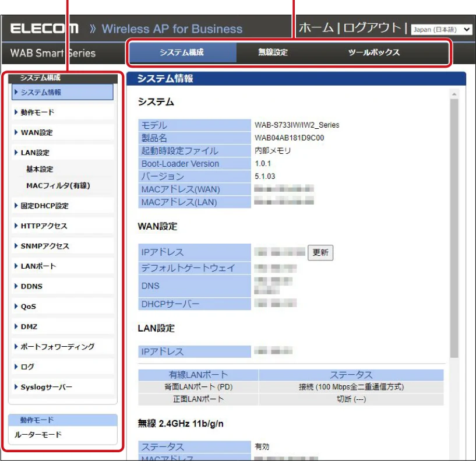Open DDNS in the sidebar
476x461 pixels.
(62, 286)
